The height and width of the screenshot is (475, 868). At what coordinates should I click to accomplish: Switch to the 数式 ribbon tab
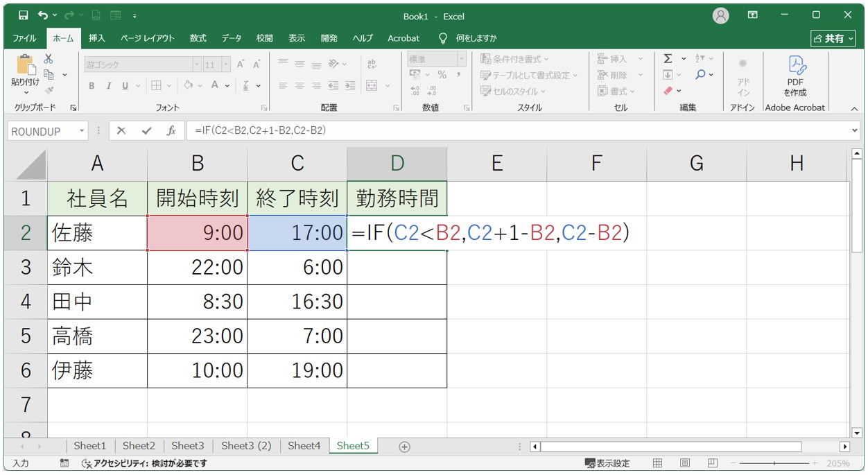(x=198, y=38)
